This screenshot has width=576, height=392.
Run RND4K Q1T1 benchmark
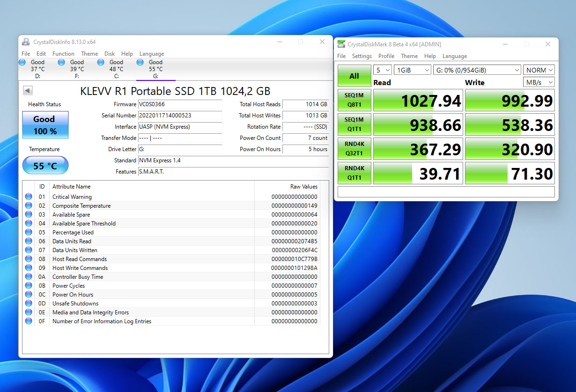[354, 173]
